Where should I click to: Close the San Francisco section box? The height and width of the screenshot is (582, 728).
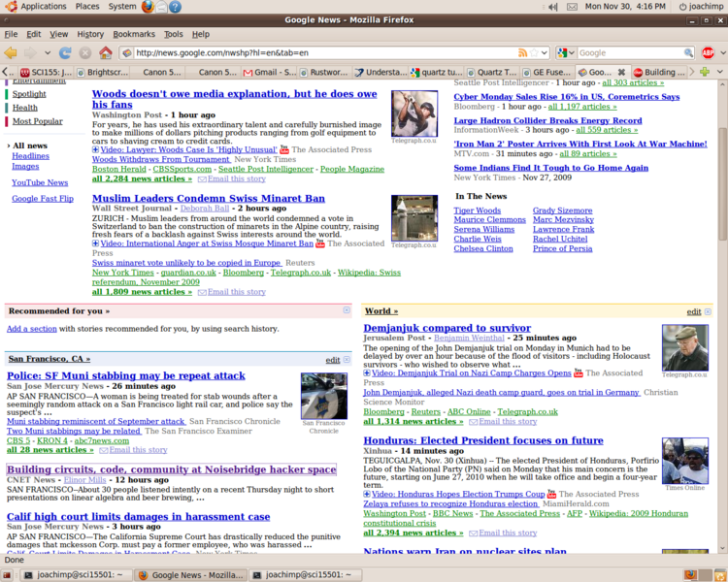point(347,360)
